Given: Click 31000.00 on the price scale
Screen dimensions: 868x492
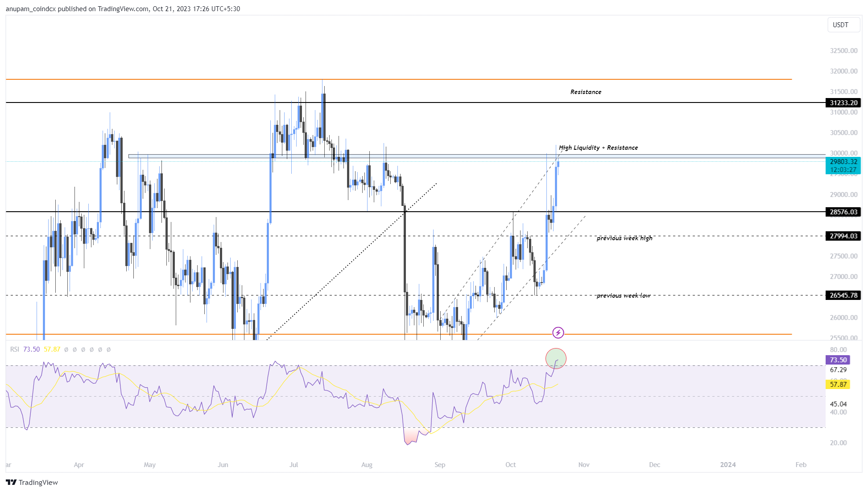Looking at the screenshot, I should pos(843,112).
